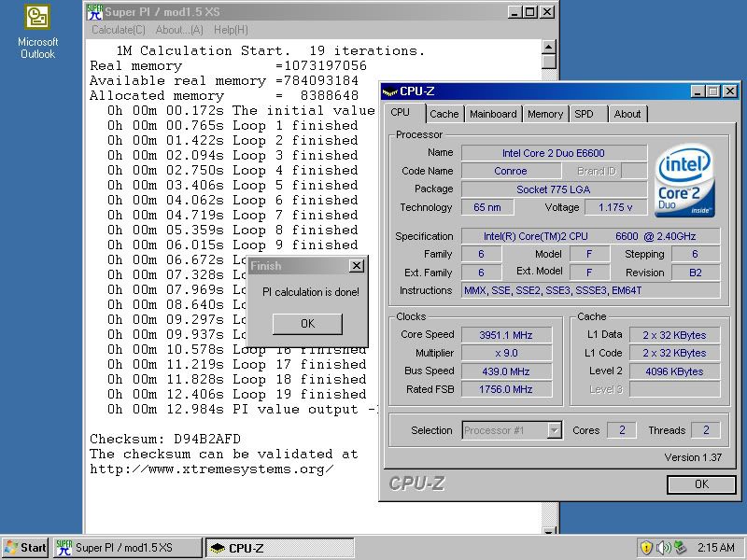Click the Voltage value 1.175 v
747x560 pixels.
pyautogui.click(x=615, y=207)
